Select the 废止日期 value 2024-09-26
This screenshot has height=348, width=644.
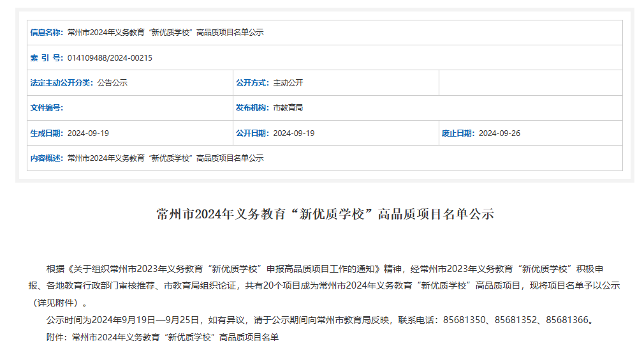499,133
